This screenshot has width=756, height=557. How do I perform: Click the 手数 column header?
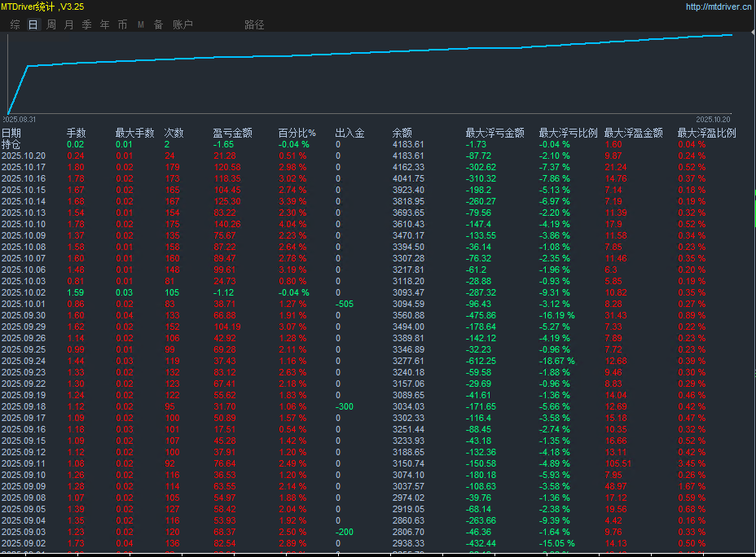(x=77, y=133)
